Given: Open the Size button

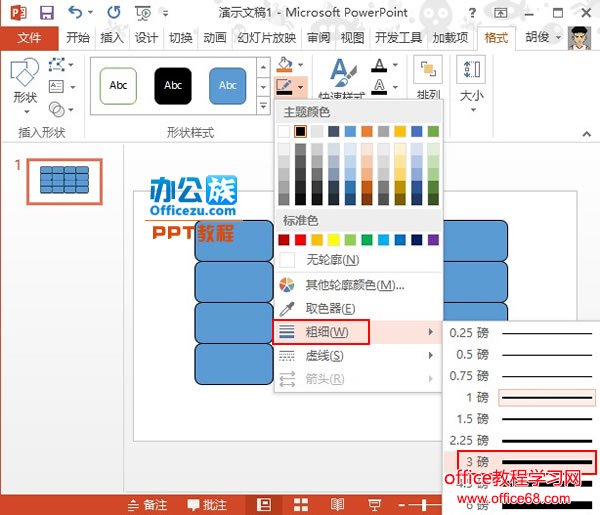Looking at the screenshot, I should (471, 84).
